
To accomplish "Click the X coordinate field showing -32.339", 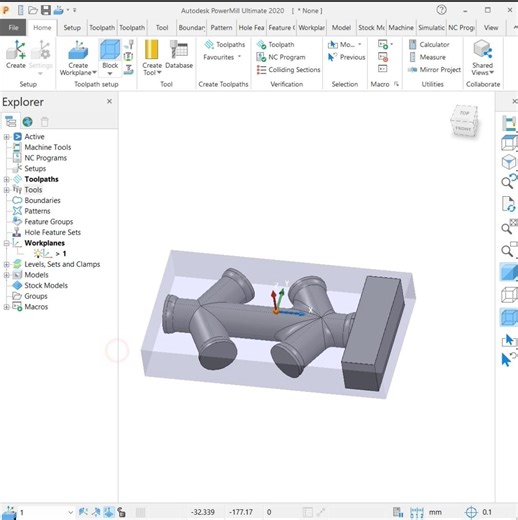I will tap(203, 512).
